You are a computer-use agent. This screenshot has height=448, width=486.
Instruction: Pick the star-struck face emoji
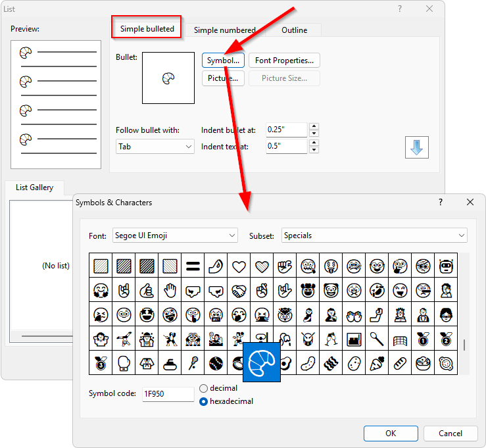[147, 314]
